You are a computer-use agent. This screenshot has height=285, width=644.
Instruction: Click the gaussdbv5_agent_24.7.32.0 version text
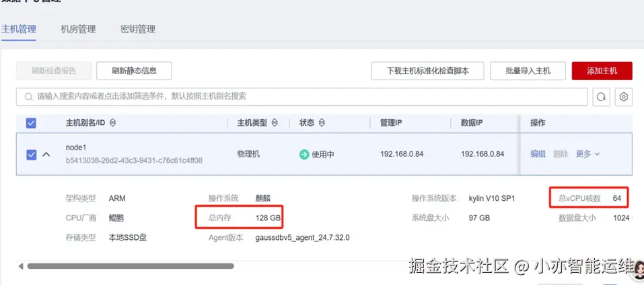pos(302,238)
